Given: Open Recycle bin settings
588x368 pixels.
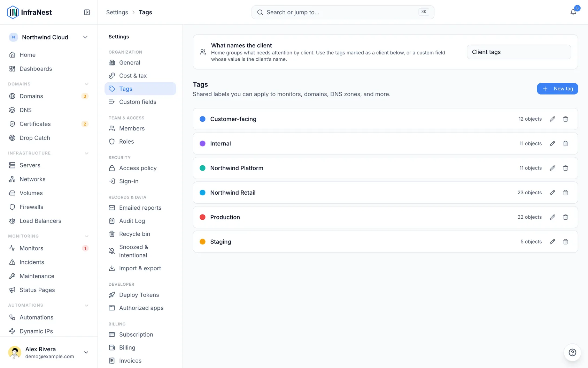Looking at the screenshot, I should pyautogui.click(x=140, y=234).
